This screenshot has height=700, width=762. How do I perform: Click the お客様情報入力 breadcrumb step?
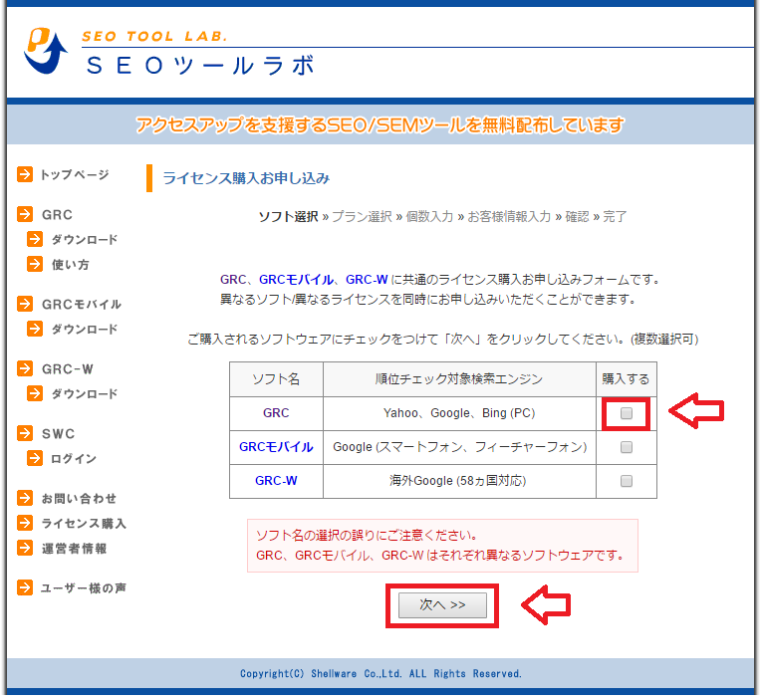pyautogui.click(x=509, y=216)
